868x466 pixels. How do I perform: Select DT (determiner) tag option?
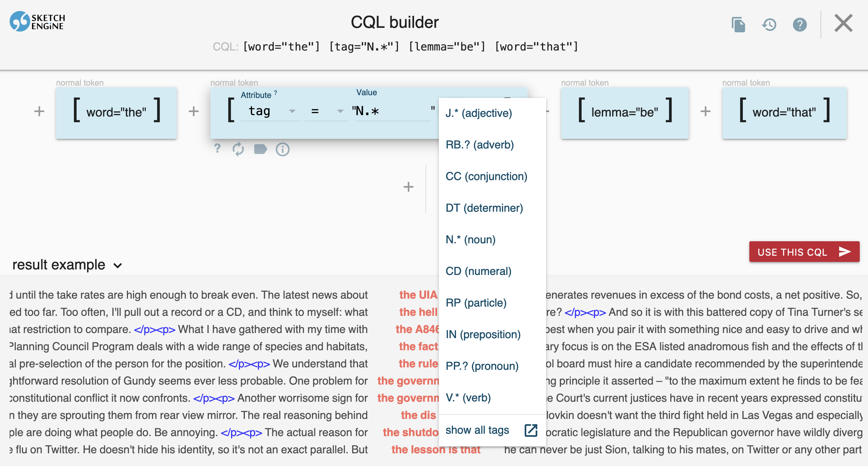coord(492,208)
